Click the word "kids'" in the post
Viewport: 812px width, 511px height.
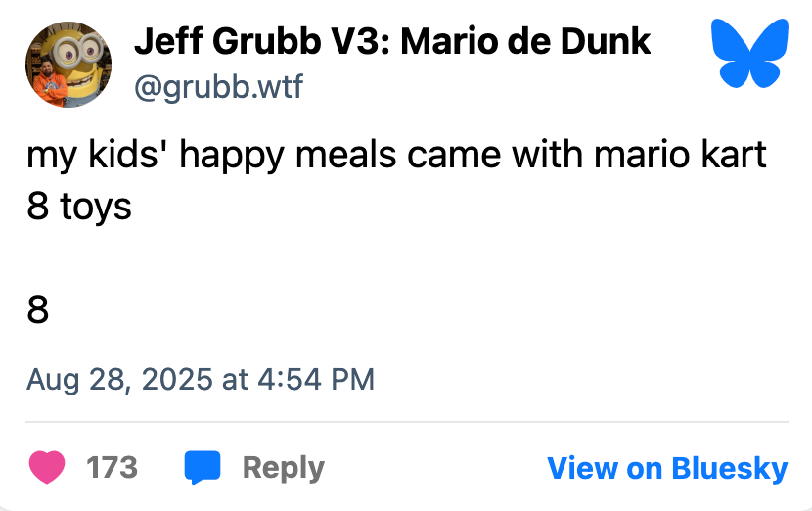click(x=140, y=157)
